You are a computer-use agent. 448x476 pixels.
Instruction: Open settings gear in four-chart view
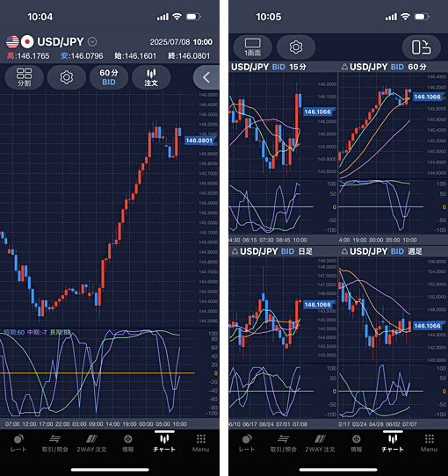click(296, 47)
